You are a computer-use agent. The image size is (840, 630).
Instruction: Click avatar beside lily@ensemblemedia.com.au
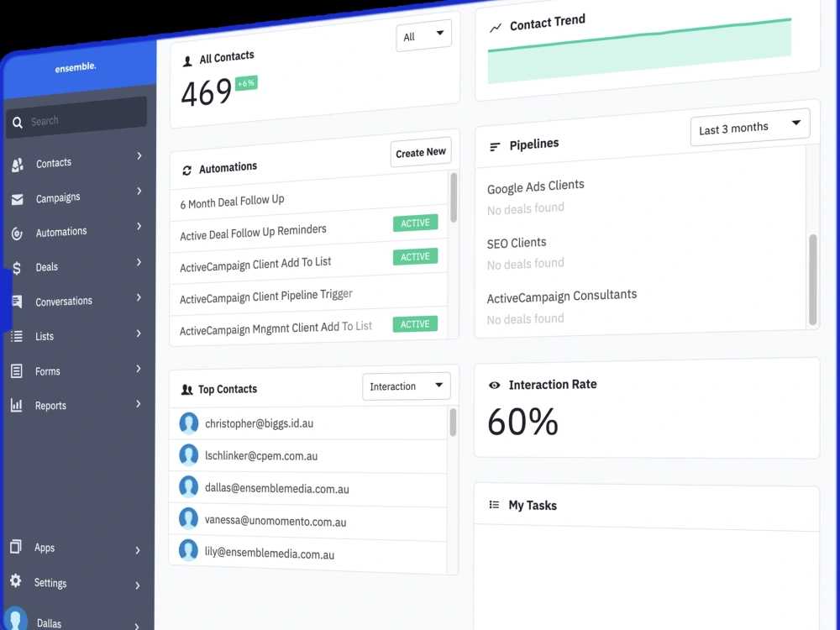pyautogui.click(x=188, y=551)
